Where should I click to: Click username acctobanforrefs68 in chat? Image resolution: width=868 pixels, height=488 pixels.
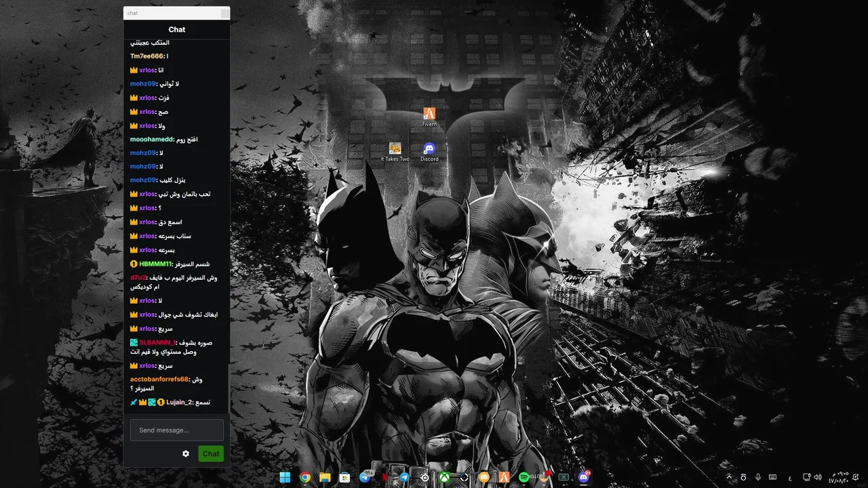tap(159, 379)
